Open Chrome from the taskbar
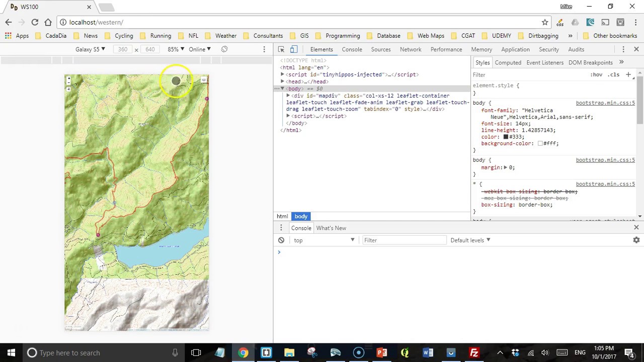Image resolution: width=644 pixels, height=362 pixels. 243,352
